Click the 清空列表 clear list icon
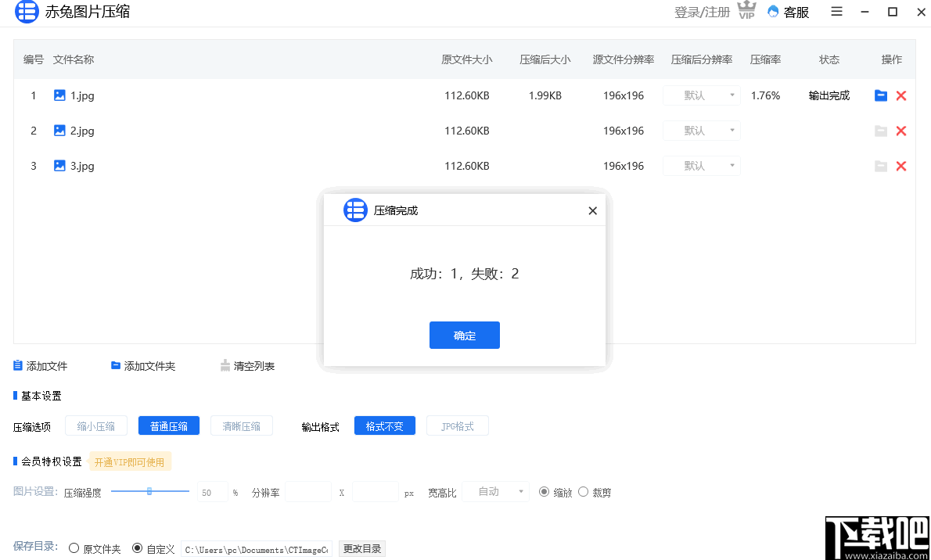Image resolution: width=931 pixels, height=560 pixels. (x=225, y=364)
